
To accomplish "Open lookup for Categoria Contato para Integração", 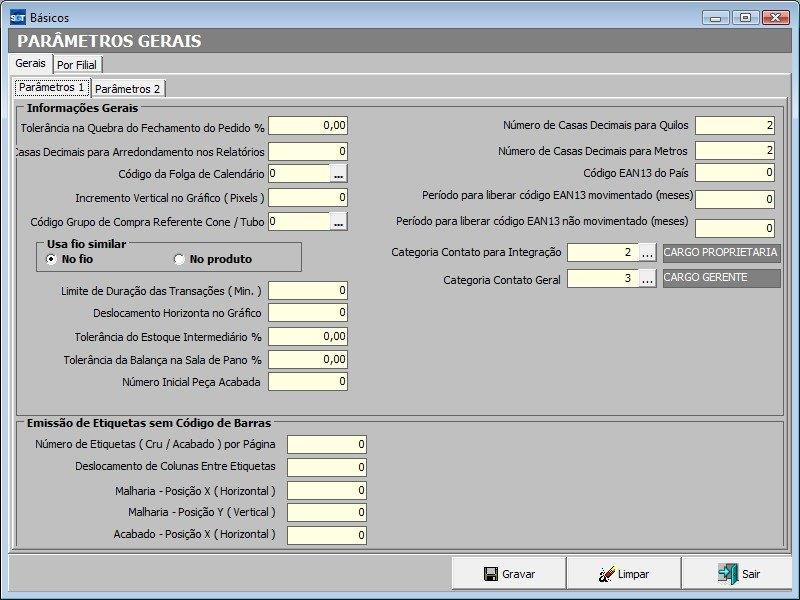I will [x=647, y=253].
